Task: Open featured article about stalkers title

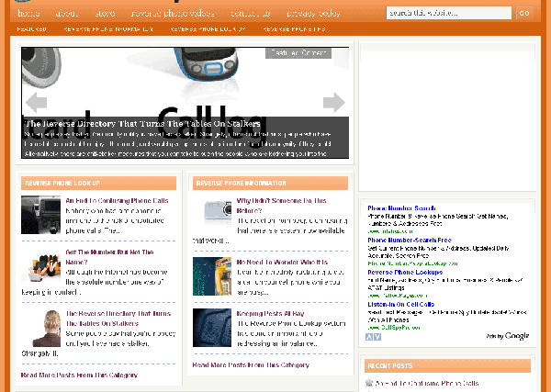Action: point(142,124)
